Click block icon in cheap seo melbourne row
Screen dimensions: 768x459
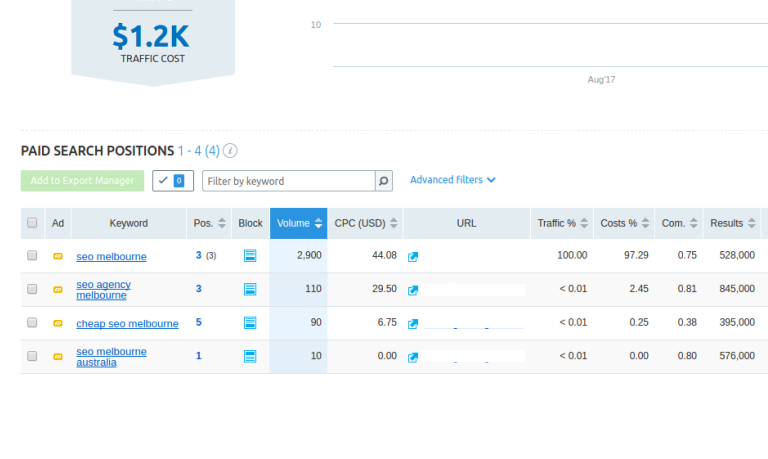[x=250, y=323]
